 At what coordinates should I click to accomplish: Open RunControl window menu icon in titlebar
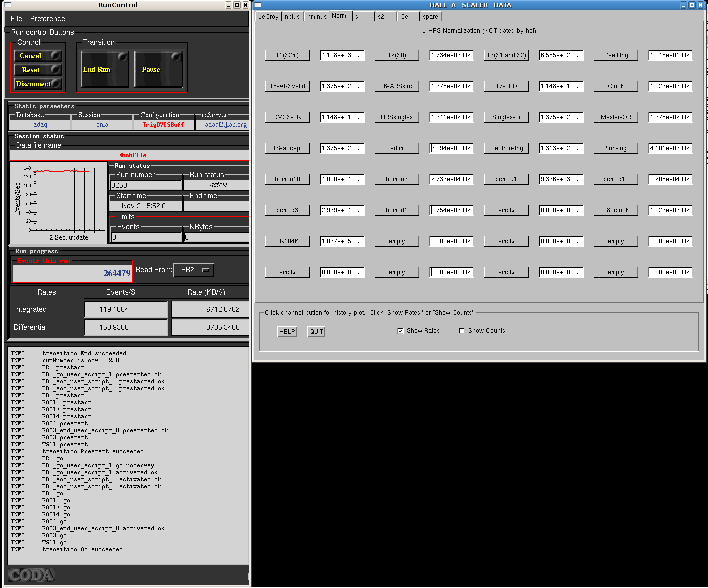[7, 5]
